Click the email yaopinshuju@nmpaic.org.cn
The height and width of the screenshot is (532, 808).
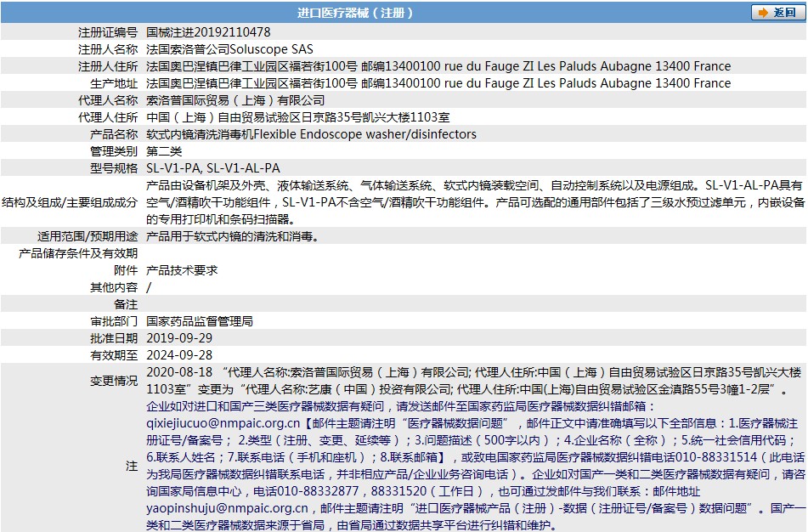[x=227, y=508]
